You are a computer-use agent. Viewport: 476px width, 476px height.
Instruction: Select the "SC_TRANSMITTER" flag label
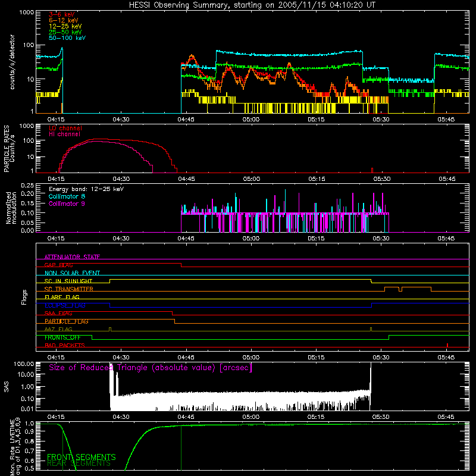click(69, 289)
